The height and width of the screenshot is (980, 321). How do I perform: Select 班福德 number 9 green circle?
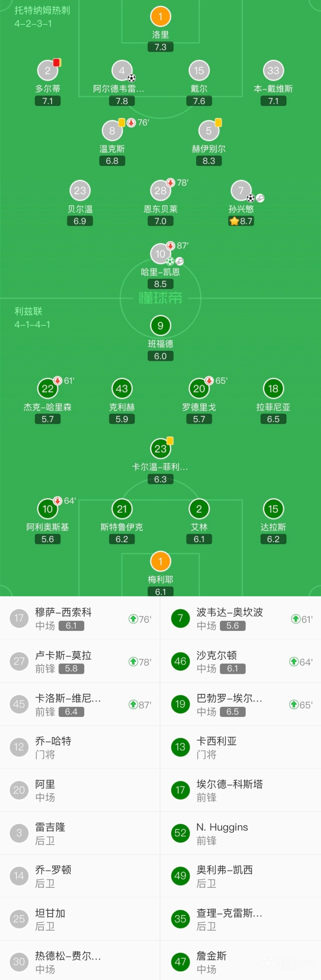pos(160,326)
